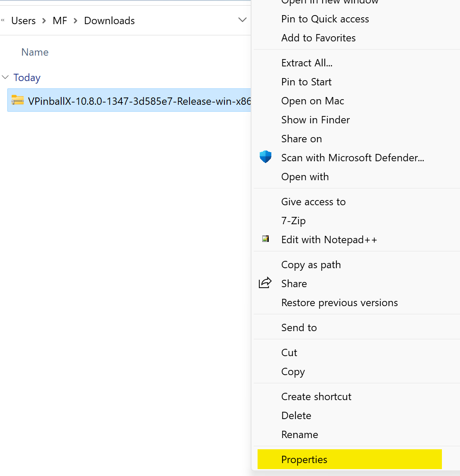Select Extract All from the menu
The height and width of the screenshot is (476, 460).
click(x=307, y=63)
